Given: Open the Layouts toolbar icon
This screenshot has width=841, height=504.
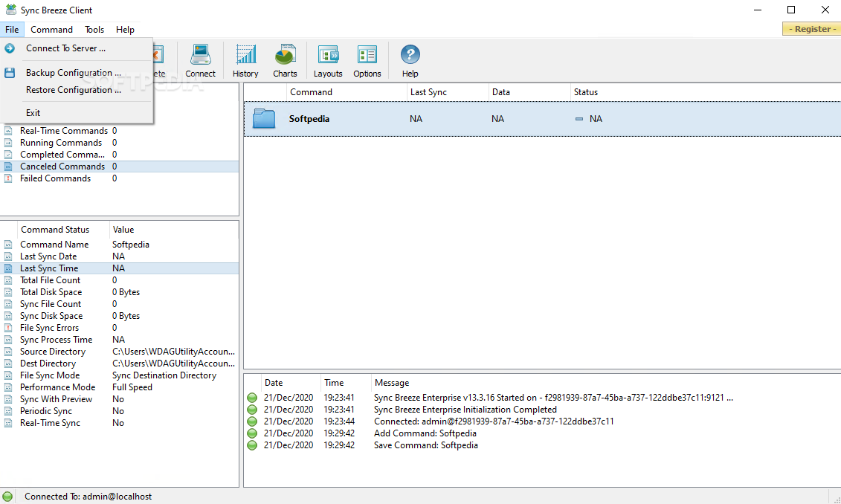Looking at the screenshot, I should (x=328, y=55).
